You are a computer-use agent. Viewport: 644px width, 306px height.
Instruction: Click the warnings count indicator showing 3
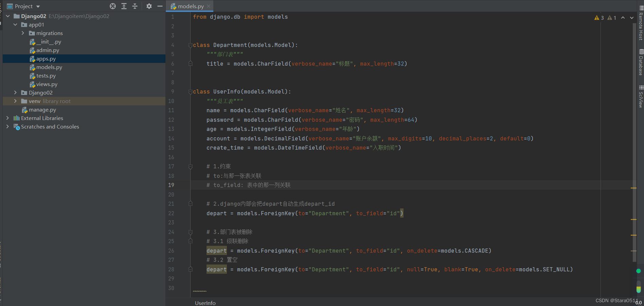(599, 18)
